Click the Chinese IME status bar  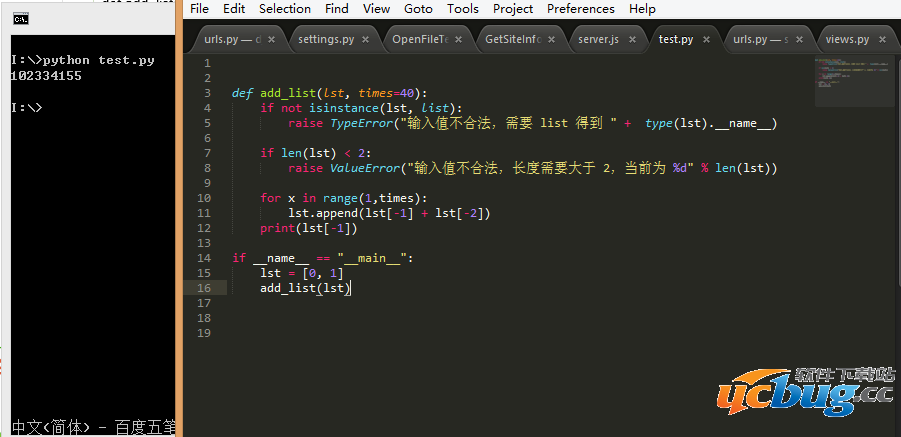pos(88,427)
